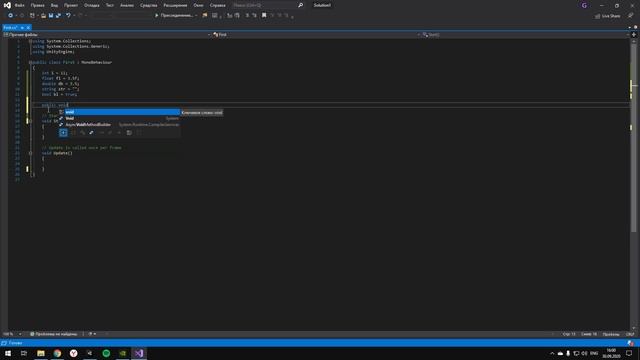Screen dimensions: 640x360
Task: Click the navigate backward toolbar icon
Action: coord(11,16)
